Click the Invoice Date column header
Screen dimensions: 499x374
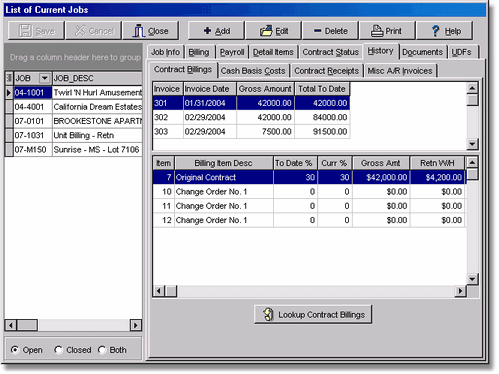(x=210, y=89)
